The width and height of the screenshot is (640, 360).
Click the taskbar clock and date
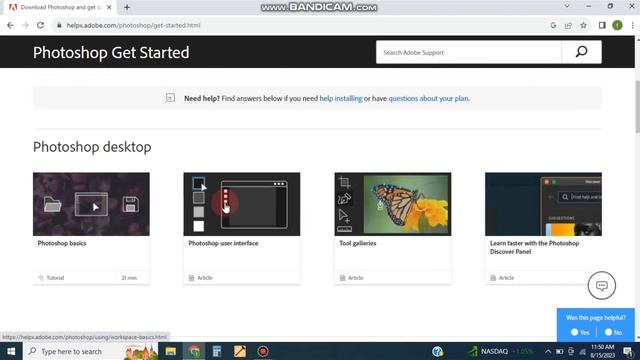click(x=602, y=351)
